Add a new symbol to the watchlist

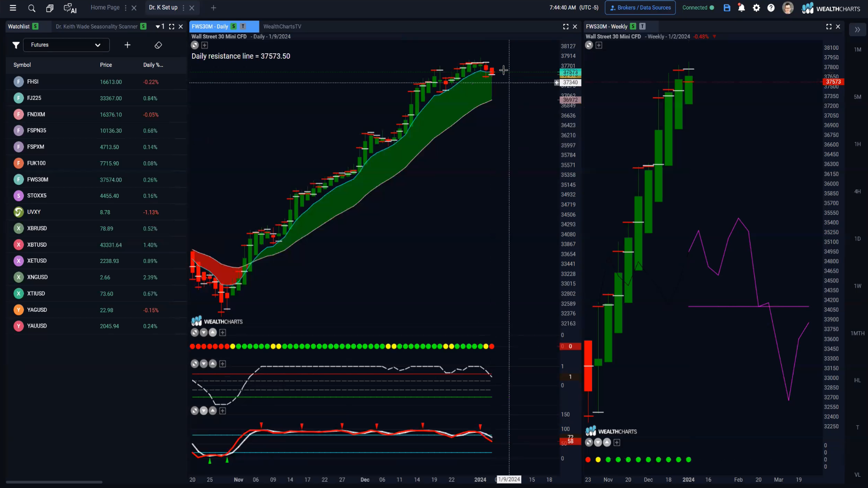click(x=127, y=45)
